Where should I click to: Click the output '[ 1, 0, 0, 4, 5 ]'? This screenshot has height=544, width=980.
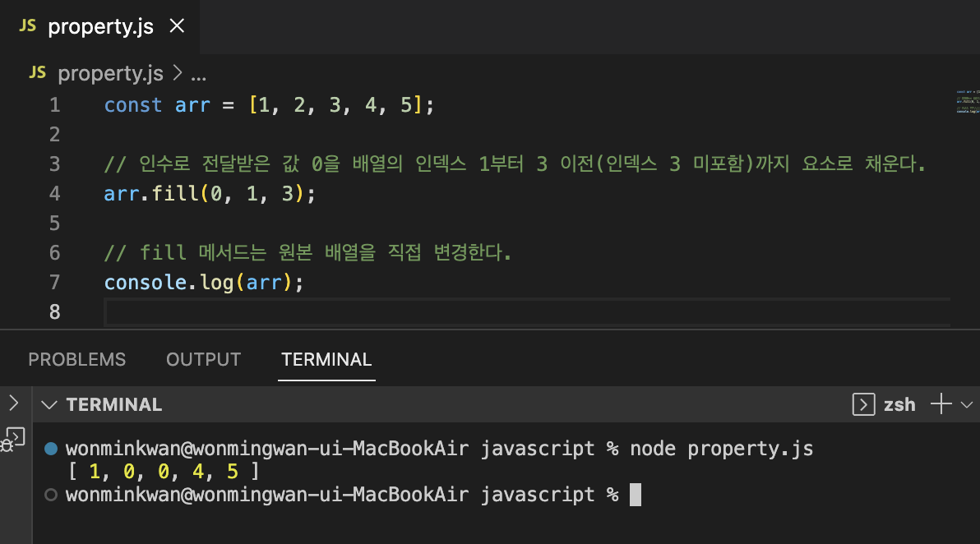(x=164, y=472)
